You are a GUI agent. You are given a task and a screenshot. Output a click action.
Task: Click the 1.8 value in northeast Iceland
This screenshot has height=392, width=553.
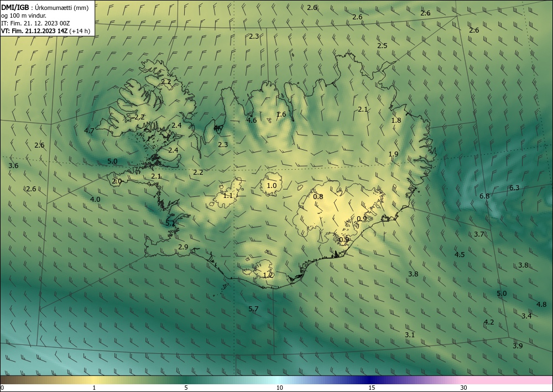396,120
